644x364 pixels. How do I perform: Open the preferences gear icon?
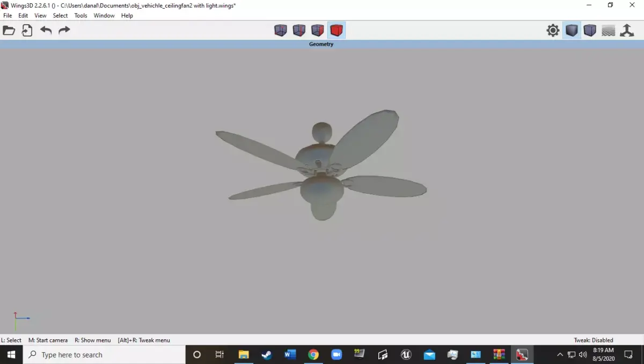(x=553, y=31)
